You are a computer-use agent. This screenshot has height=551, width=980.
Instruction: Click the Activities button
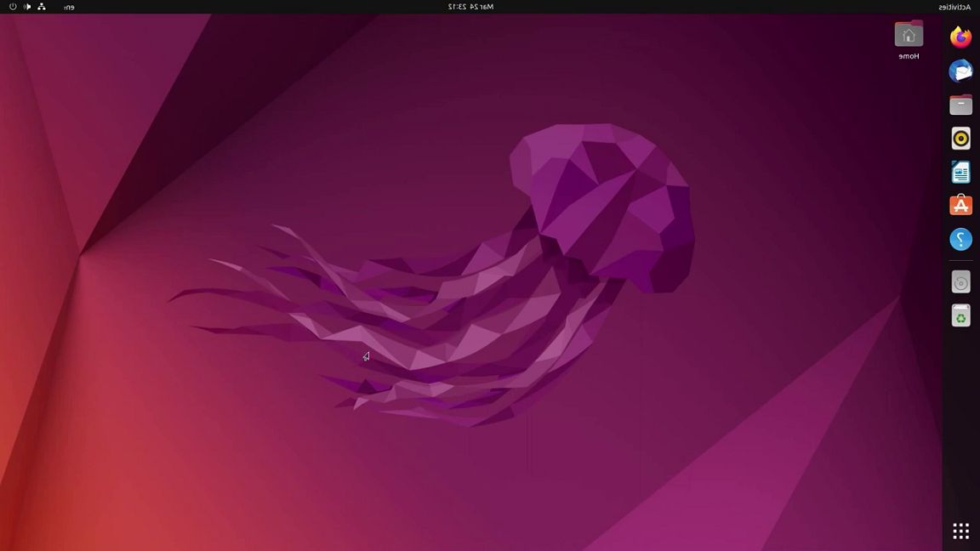pos(954,7)
